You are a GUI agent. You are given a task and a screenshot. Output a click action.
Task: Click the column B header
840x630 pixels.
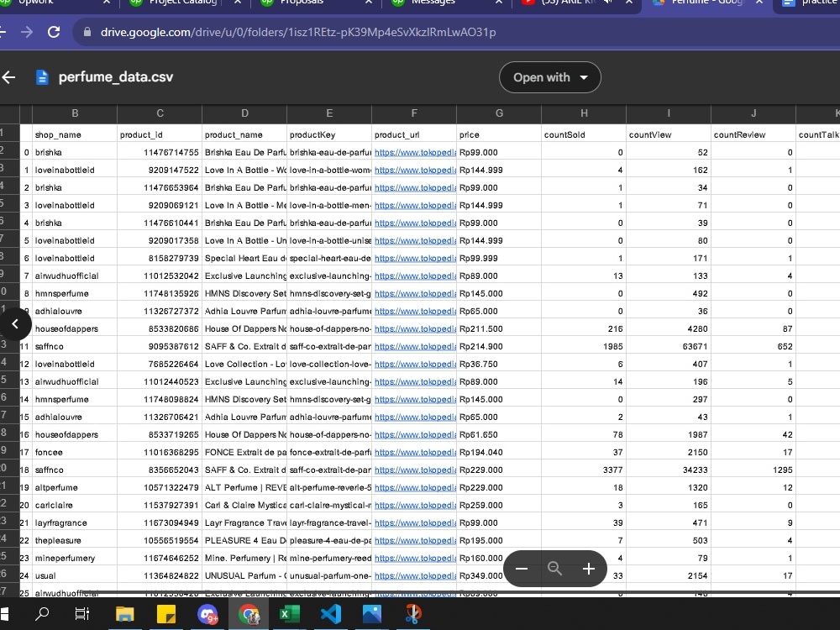75,113
